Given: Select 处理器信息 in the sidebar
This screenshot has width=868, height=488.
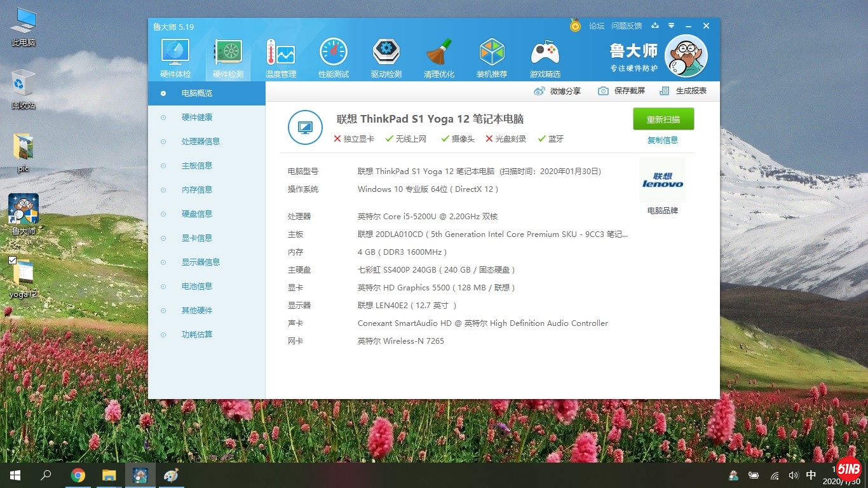Looking at the screenshot, I should pos(200,142).
